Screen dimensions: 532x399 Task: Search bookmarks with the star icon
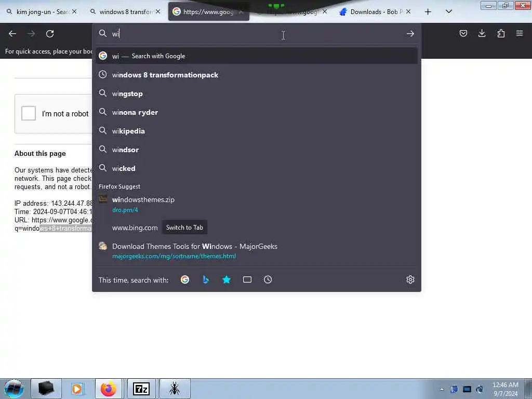tap(227, 280)
